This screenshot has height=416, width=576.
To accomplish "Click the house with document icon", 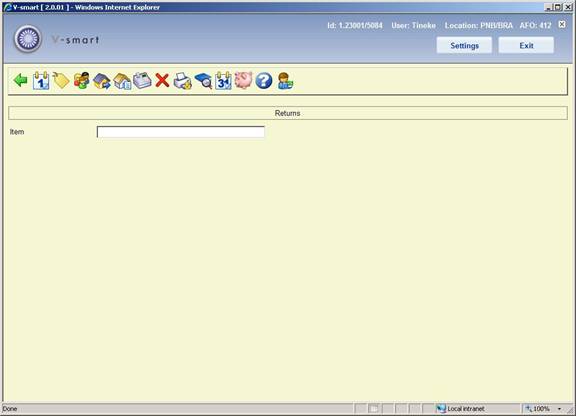I will 122,80.
